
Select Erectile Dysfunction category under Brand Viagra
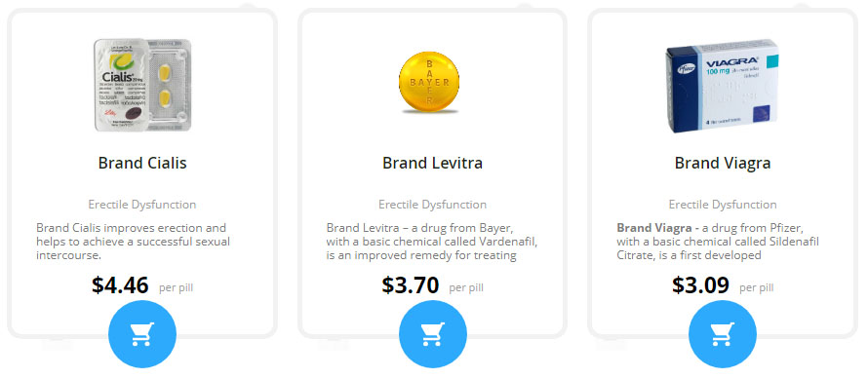pyautogui.click(x=723, y=205)
